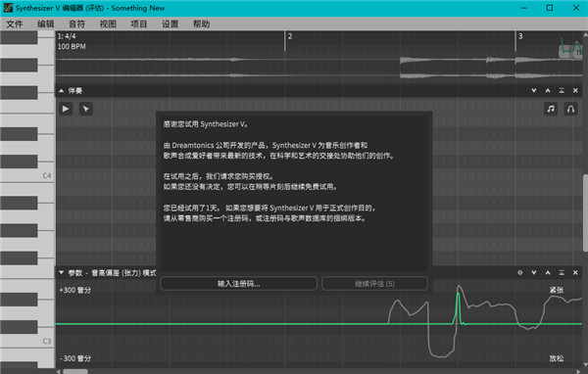Viewport: 588px width, 374px height.
Task: Move the 伴奏 panel up with its up arrow
Action: click(x=548, y=90)
